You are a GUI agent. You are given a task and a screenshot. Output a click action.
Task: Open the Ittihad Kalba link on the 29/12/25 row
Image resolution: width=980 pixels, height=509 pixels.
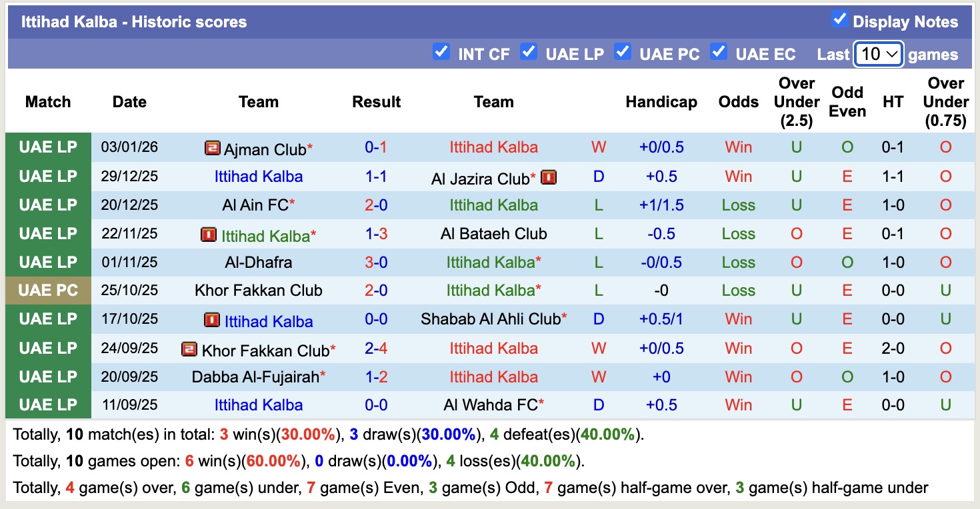(259, 177)
